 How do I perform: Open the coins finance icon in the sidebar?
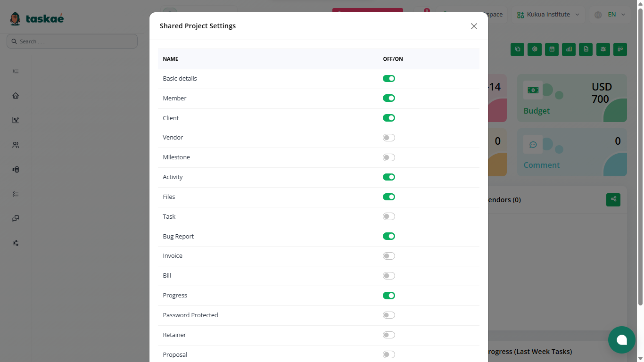point(16,169)
